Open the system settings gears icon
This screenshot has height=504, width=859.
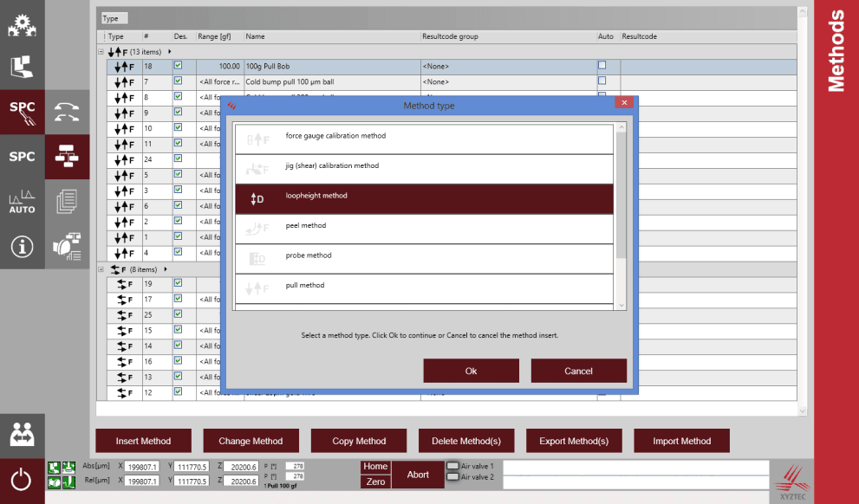(x=22, y=25)
